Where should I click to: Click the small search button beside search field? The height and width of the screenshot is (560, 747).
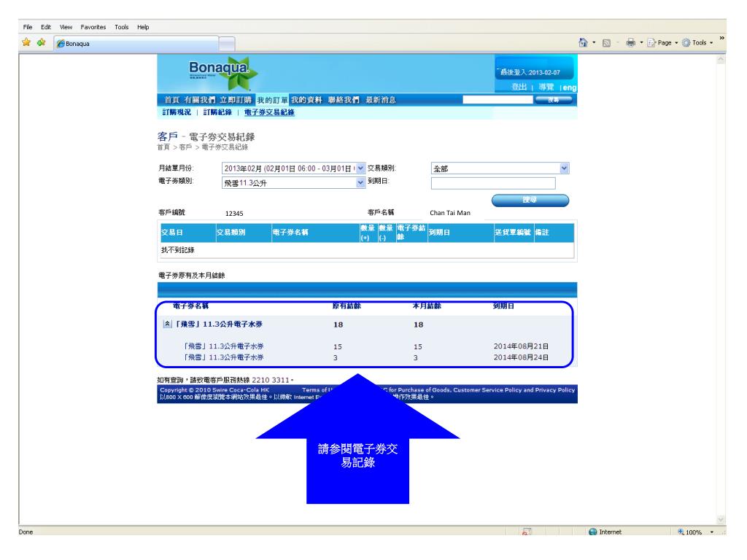coord(553,99)
